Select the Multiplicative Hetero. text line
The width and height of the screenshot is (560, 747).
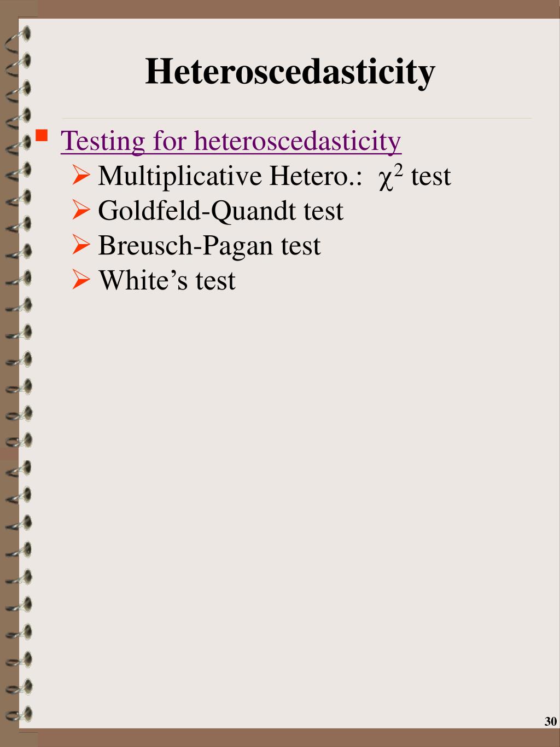tap(274, 176)
